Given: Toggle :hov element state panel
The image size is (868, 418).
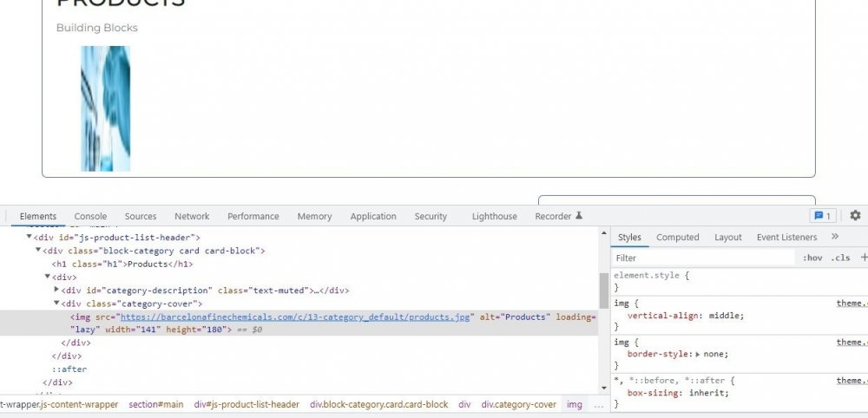Looking at the screenshot, I should click(812, 258).
